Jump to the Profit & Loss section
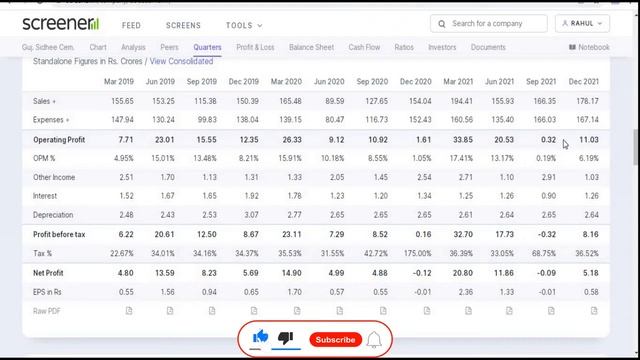This screenshot has width=640, height=360. [255, 47]
